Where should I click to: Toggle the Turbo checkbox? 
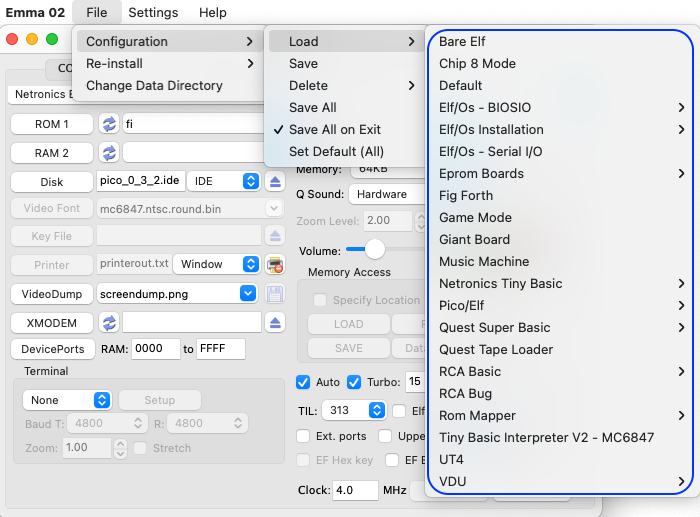click(354, 382)
